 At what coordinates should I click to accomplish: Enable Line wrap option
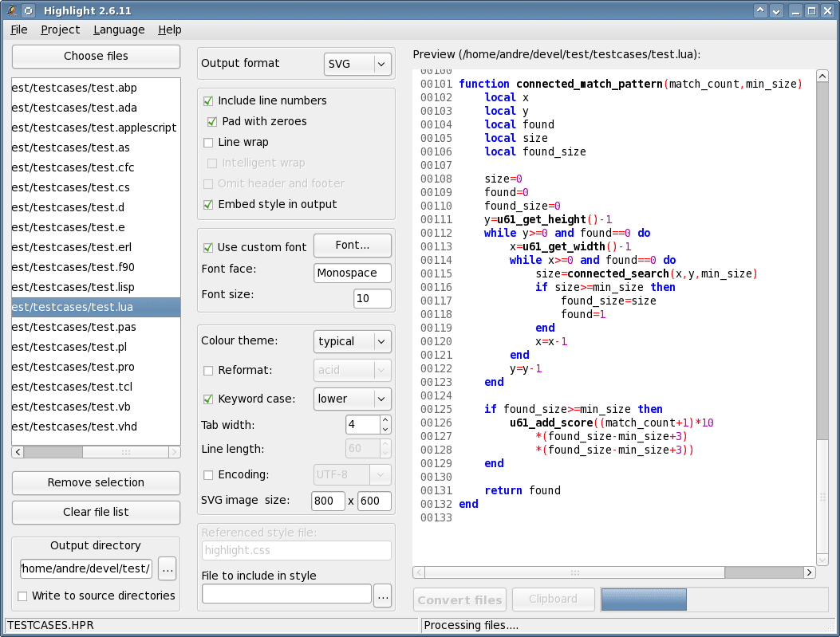pos(208,143)
